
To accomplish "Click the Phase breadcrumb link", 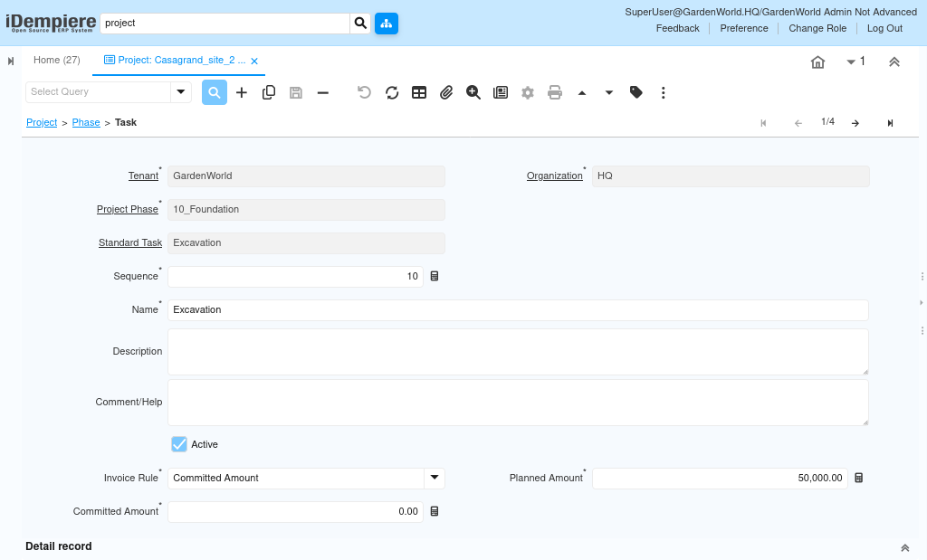I will point(86,122).
